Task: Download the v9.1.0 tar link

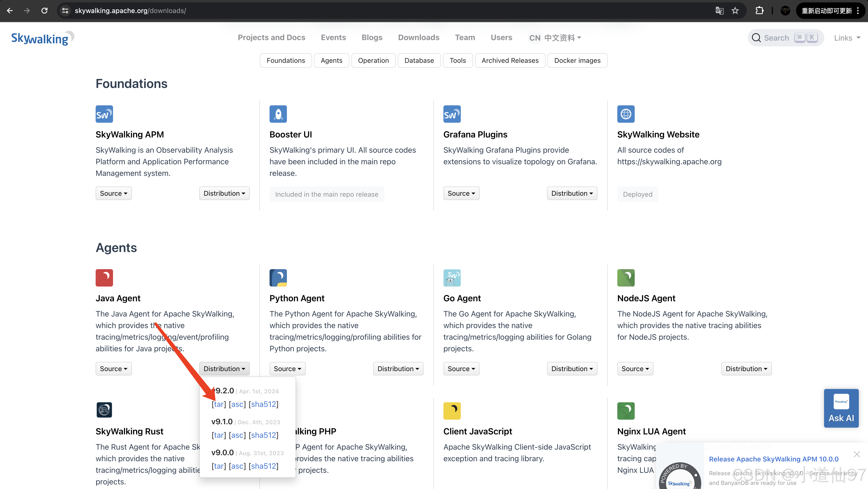Action: coord(219,435)
